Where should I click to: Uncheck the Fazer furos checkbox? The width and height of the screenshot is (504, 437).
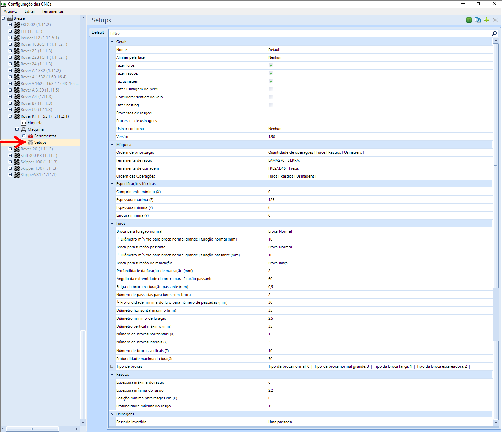(x=271, y=65)
